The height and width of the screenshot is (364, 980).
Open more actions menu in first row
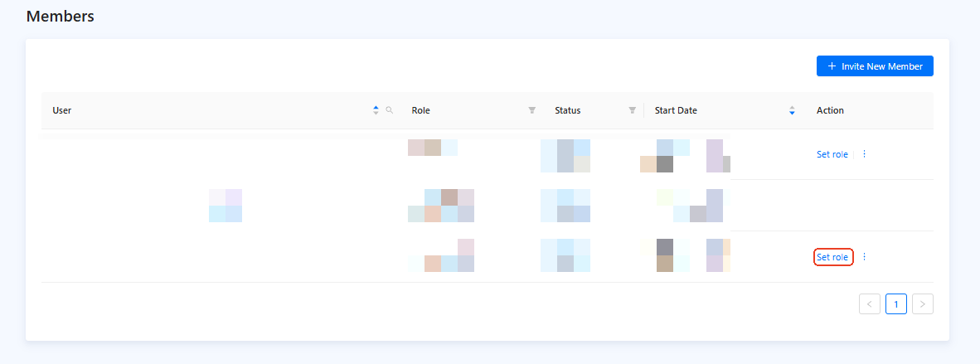click(x=865, y=154)
